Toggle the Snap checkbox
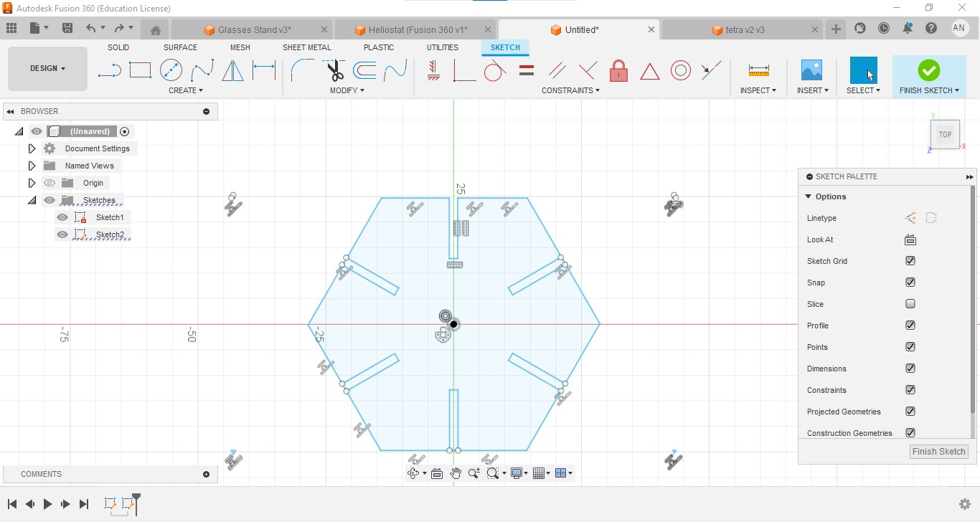This screenshot has width=980, height=522. [x=910, y=283]
